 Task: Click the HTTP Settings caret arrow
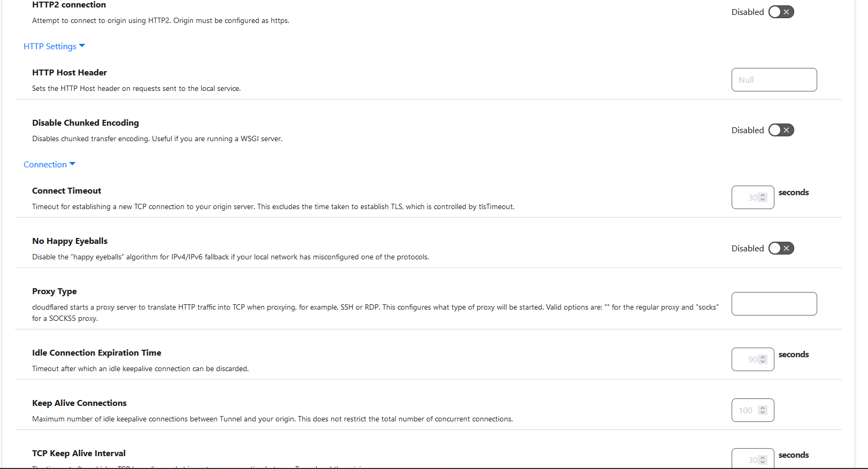point(82,46)
